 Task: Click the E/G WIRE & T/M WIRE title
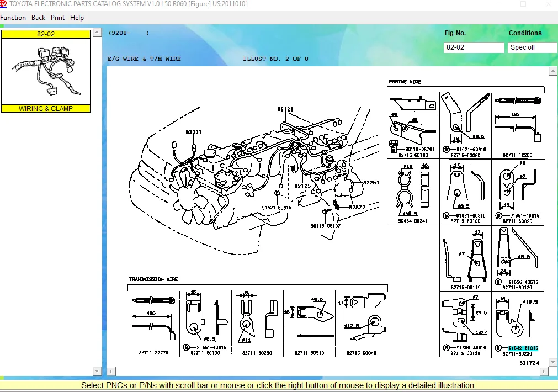click(x=144, y=59)
